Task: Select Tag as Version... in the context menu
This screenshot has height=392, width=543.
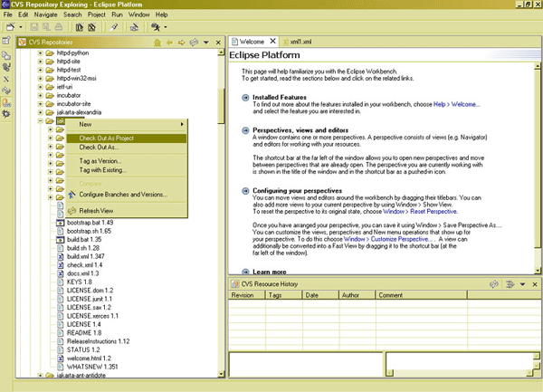Action: (x=127, y=161)
